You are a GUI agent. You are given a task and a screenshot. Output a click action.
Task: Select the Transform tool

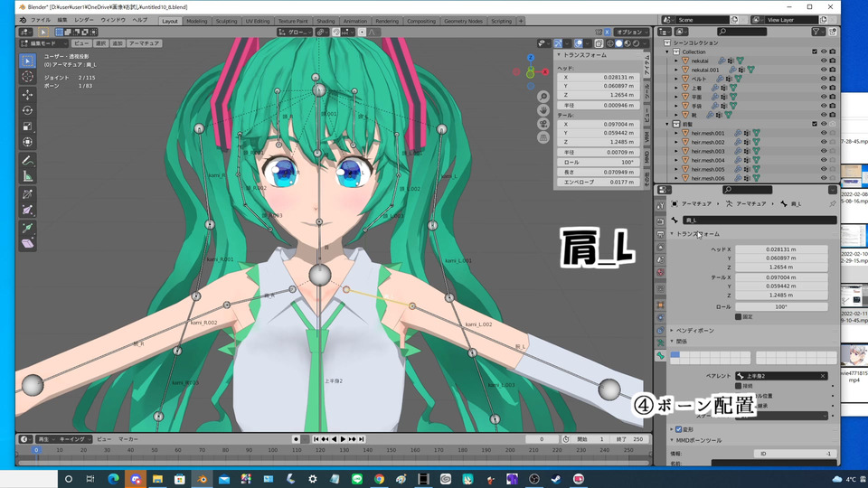pyautogui.click(x=27, y=142)
